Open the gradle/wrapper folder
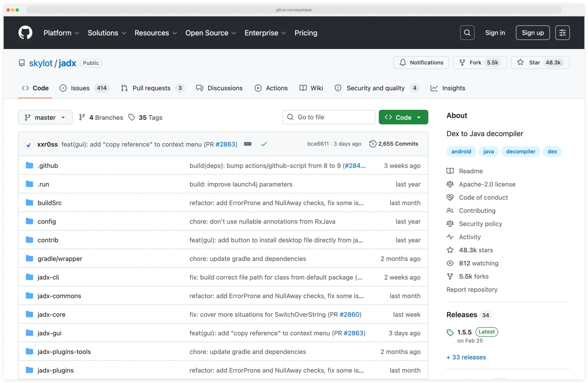This screenshot has height=383, width=588. 60,259
